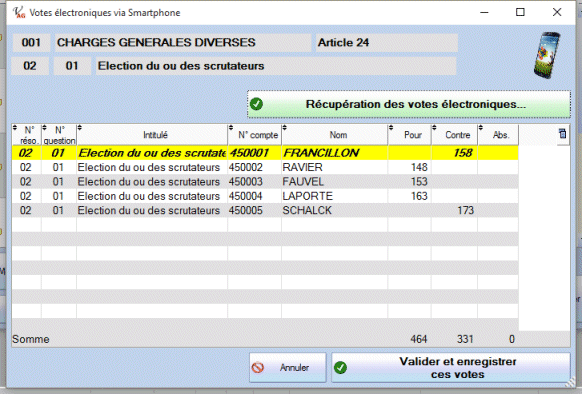Click account number 450003
Screen dimensions: 582x394
click(255, 182)
